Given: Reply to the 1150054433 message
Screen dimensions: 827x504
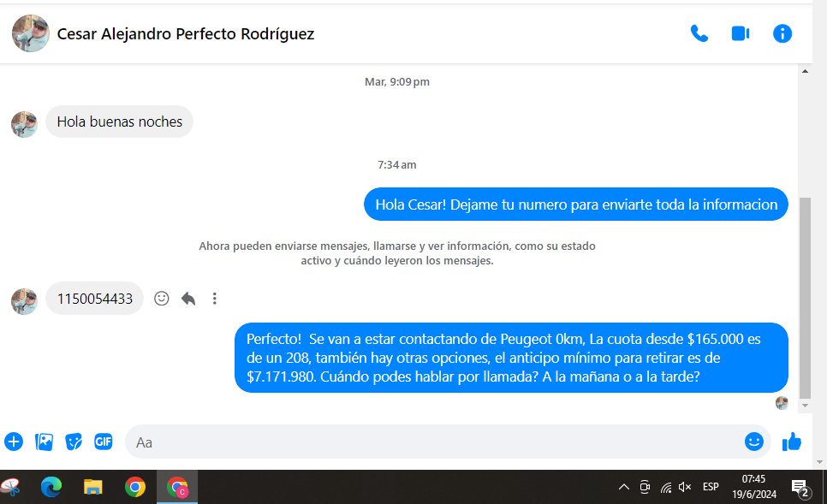Looking at the screenshot, I should (x=188, y=299).
